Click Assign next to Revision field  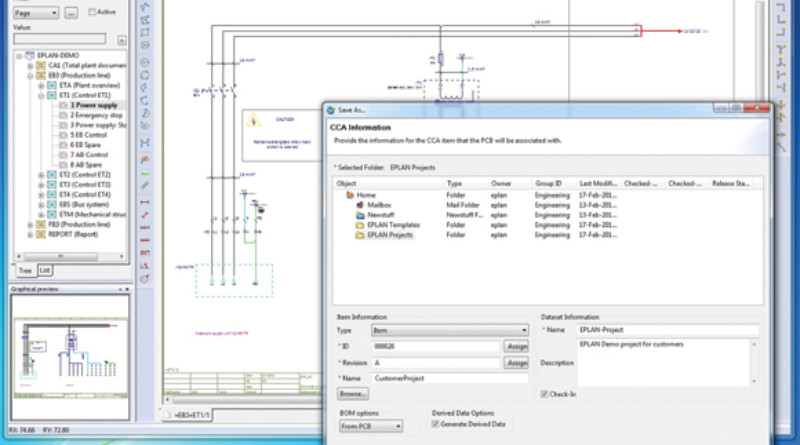point(516,363)
